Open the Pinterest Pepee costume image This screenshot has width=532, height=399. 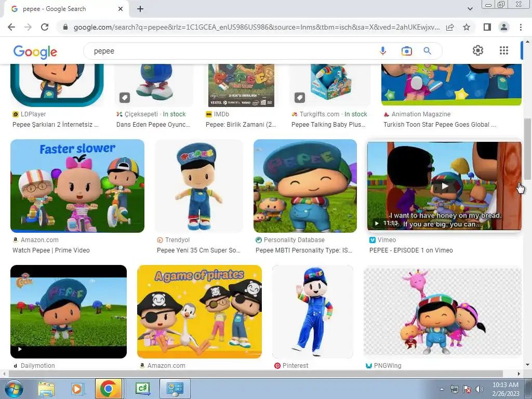[312, 312]
